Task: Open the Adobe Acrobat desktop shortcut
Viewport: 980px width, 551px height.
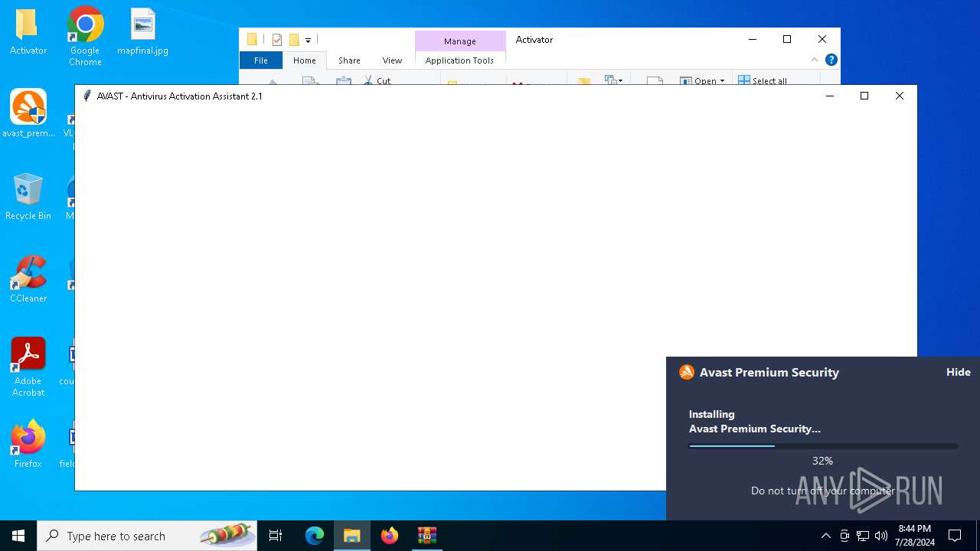Action: pos(28,367)
